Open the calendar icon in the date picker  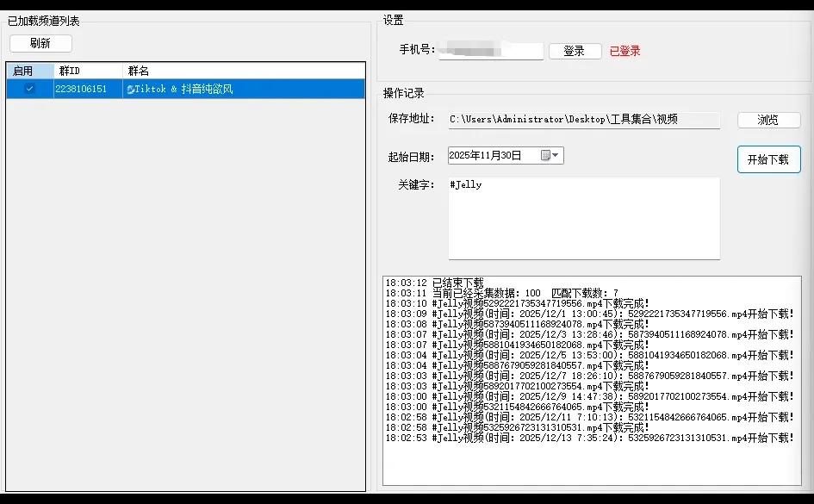tap(545, 154)
